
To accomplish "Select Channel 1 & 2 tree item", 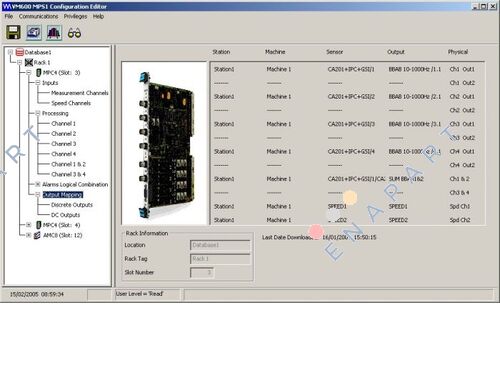I will point(68,164).
